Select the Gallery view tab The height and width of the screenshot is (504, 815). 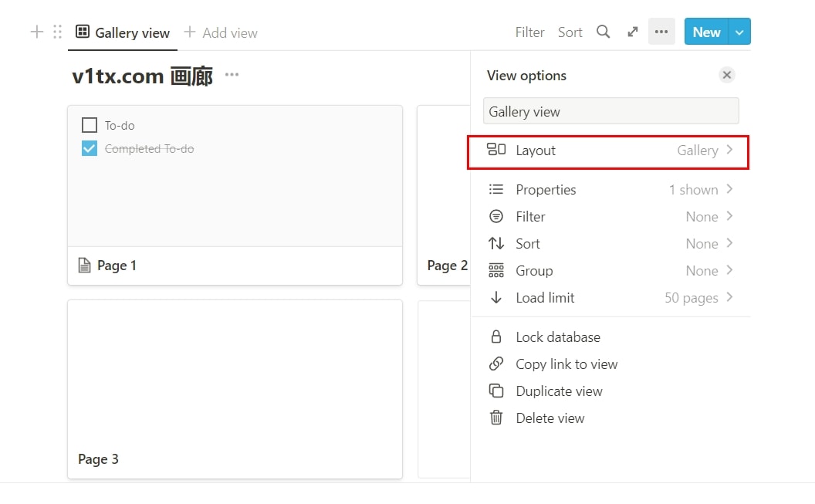(x=123, y=32)
